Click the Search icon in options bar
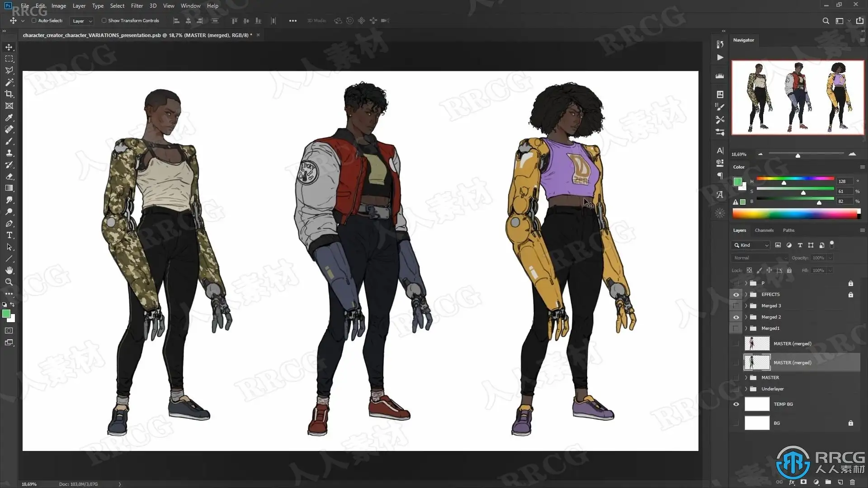The height and width of the screenshot is (488, 868). pyautogui.click(x=826, y=21)
